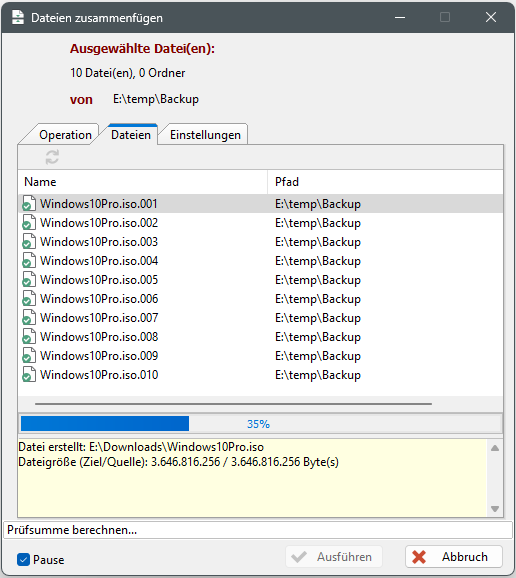
Task: Click the E:\temp\Backup path of Windows10Pro.iso.010
Action: (318, 375)
